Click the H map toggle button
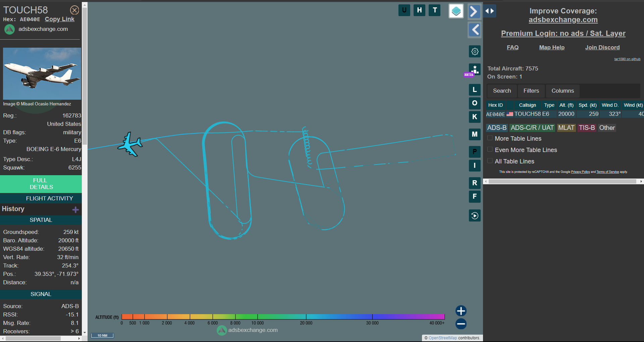Viewport: 644px width, 342px height. (x=419, y=10)
